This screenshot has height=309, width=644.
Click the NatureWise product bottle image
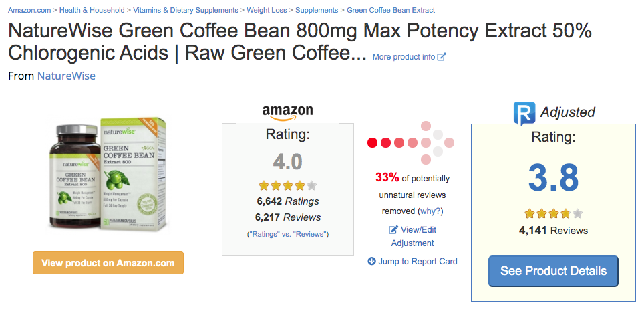click(108, 174)
